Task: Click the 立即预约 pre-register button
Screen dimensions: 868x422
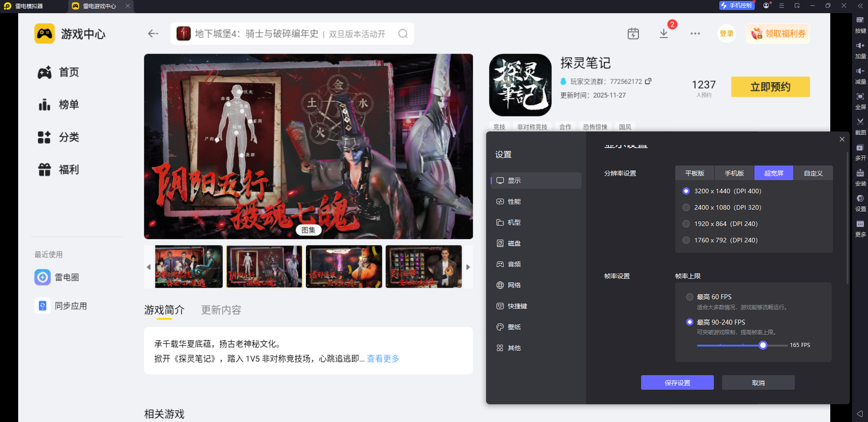Action: [x=770, y=87]
